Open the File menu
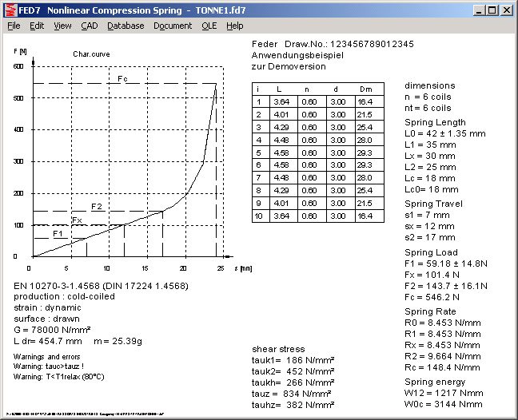 (x=14, y=26)
